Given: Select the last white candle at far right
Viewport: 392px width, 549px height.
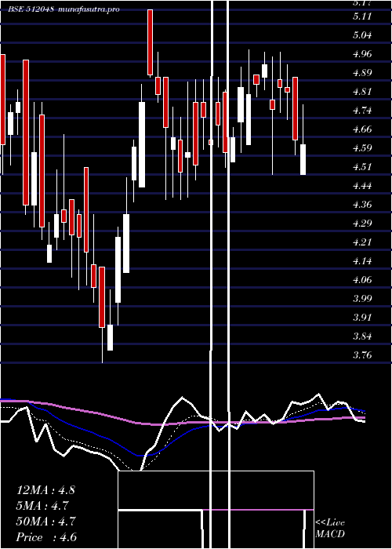Looking at the screenshot, I should pyautogui.click(x=303, y=159).
